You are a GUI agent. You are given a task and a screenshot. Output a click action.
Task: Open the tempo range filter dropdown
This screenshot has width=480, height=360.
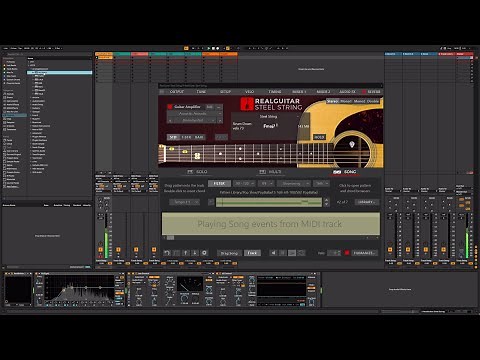click(244, 183)
